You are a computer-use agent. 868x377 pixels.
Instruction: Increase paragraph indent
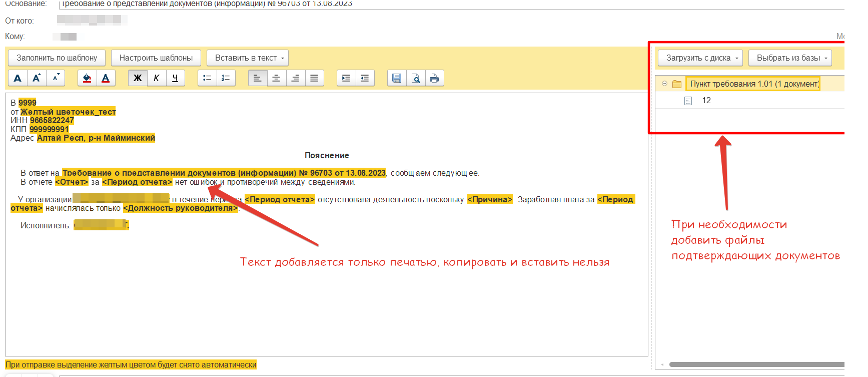coord(346,78)
